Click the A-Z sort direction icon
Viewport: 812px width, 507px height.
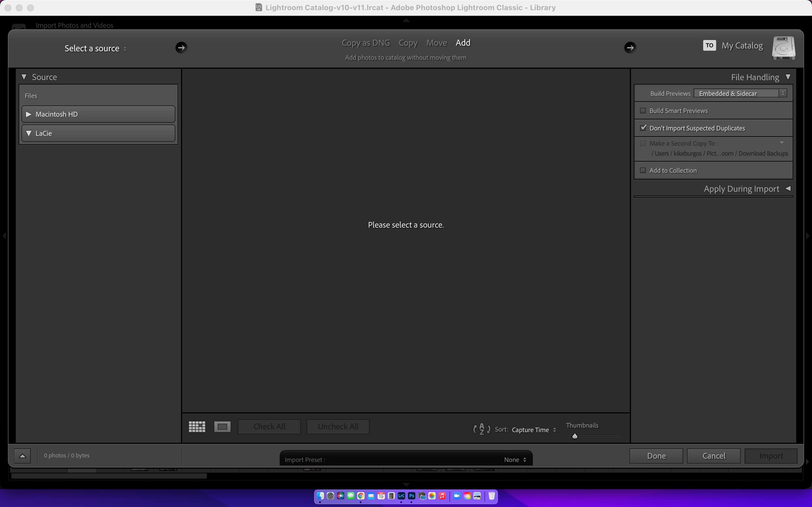pos(482,429)
